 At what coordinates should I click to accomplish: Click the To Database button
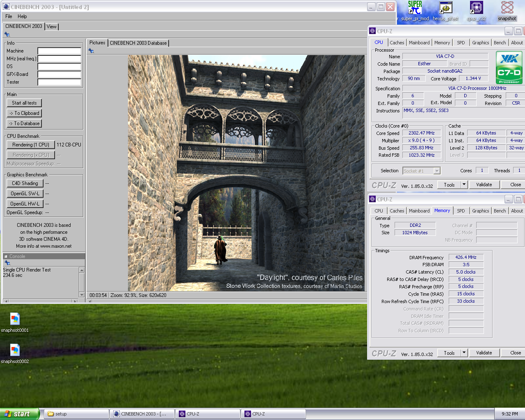pyautogui.click(x=24, y=123)
